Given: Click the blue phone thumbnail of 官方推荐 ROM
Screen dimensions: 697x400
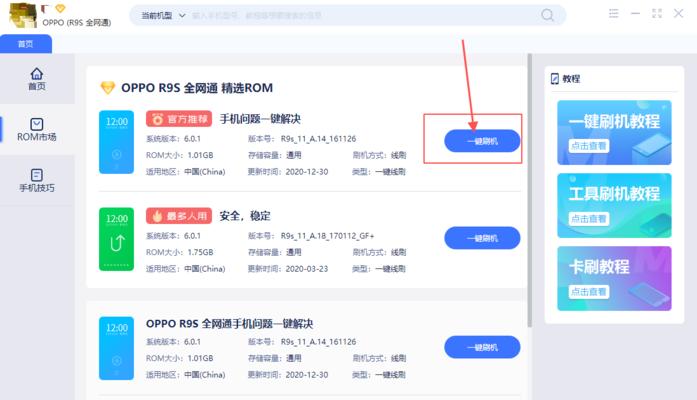Looking at the screenshot, I should [x=116, y=142].
